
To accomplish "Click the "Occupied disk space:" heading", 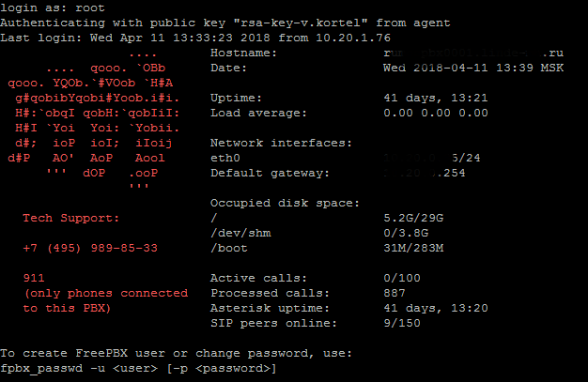I will pyautogui.click(x=285, y=203).
